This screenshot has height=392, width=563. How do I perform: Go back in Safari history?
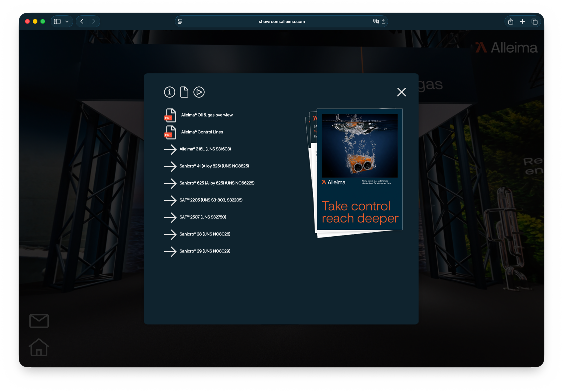click(82, 21)
